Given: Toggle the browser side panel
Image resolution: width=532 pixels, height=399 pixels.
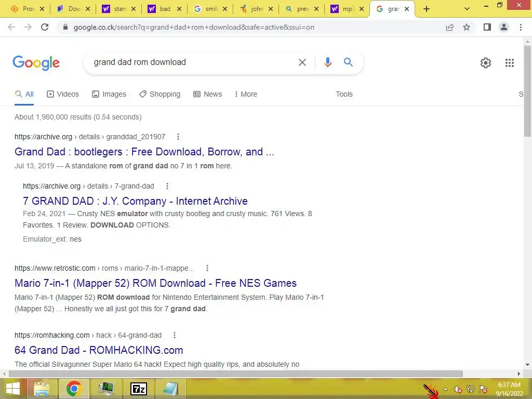Looking at the screenshot, I should click(487, 27).
